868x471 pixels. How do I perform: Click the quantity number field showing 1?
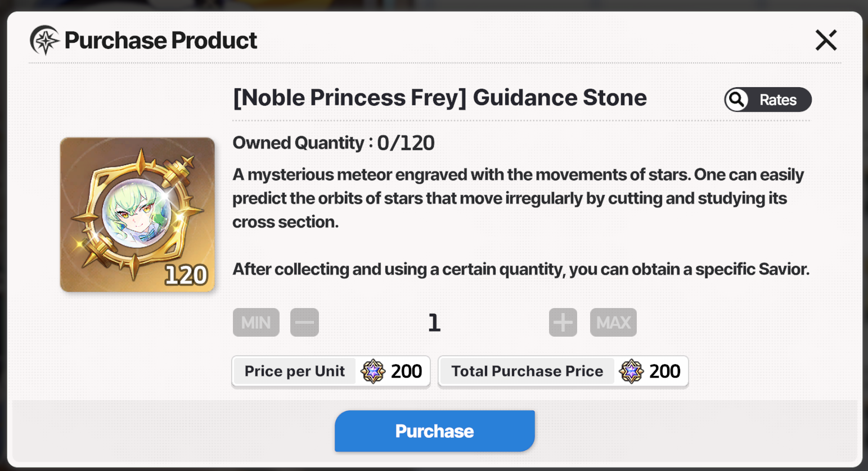pyautogui.click(x=434, y=323)
